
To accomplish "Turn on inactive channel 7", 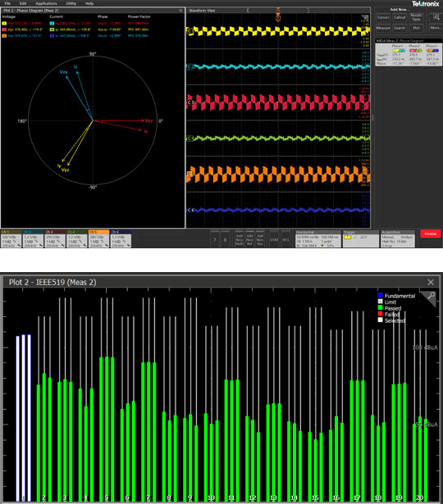I will point(215,239).
